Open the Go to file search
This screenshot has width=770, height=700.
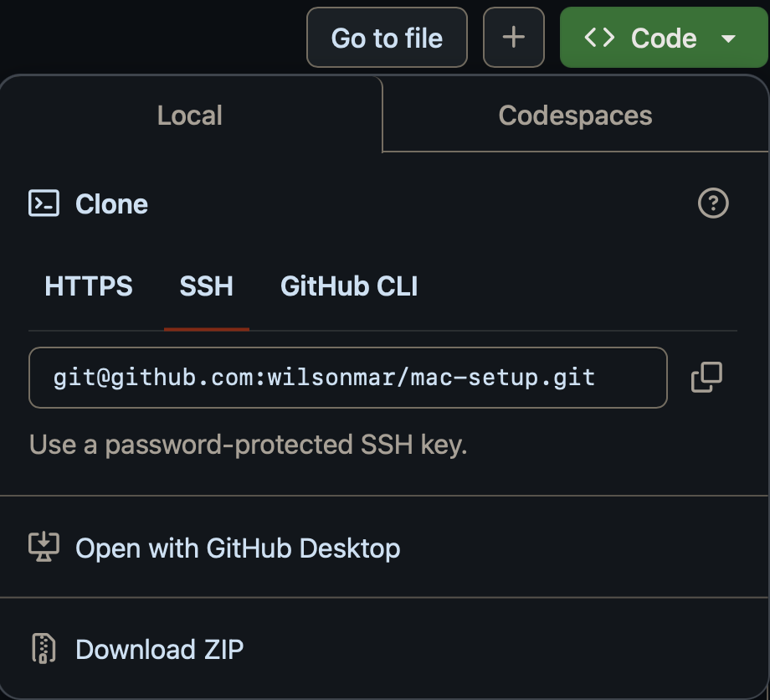[x=387, y=38]
